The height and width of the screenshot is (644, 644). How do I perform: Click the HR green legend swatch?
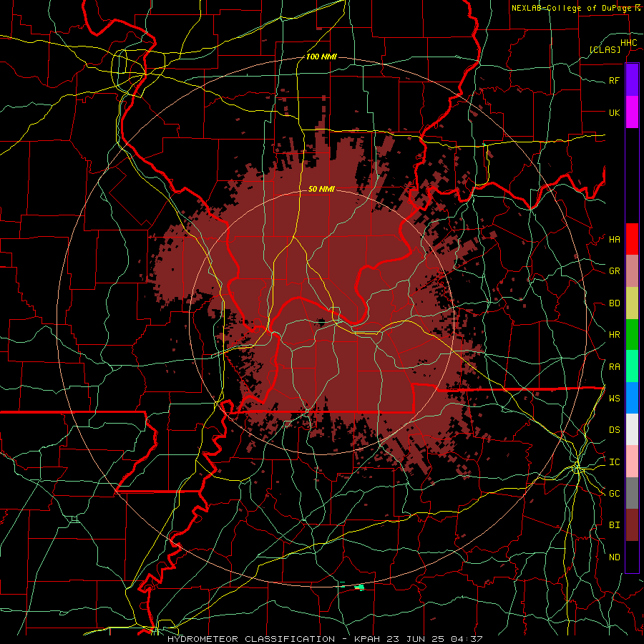coord(632,335)
